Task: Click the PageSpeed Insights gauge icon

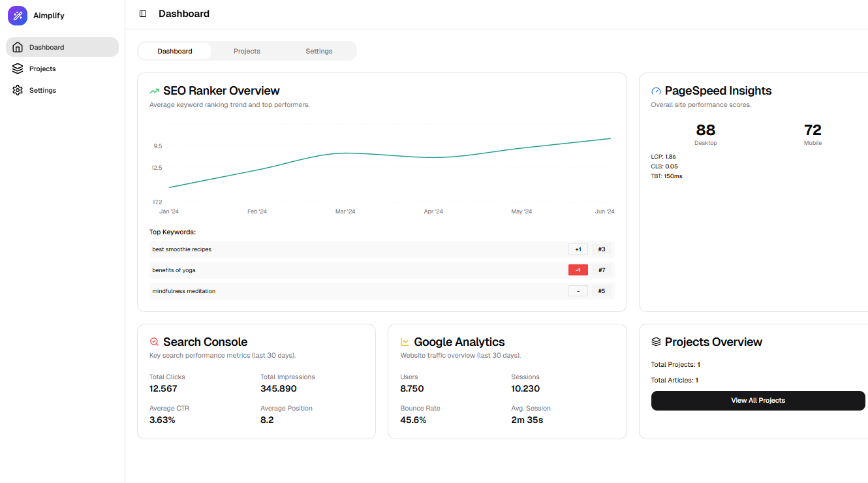Action: (x=656, y=91)
